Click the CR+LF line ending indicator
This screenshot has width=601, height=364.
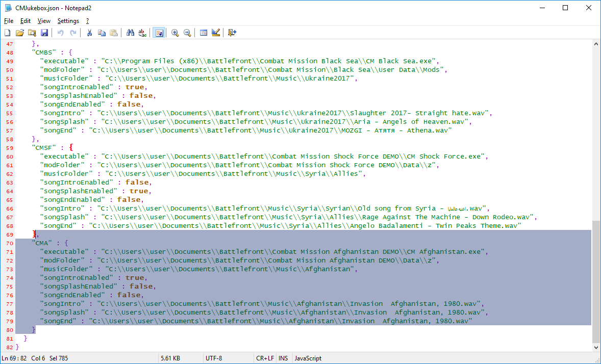pyautogui.click(x=265, y=358)
